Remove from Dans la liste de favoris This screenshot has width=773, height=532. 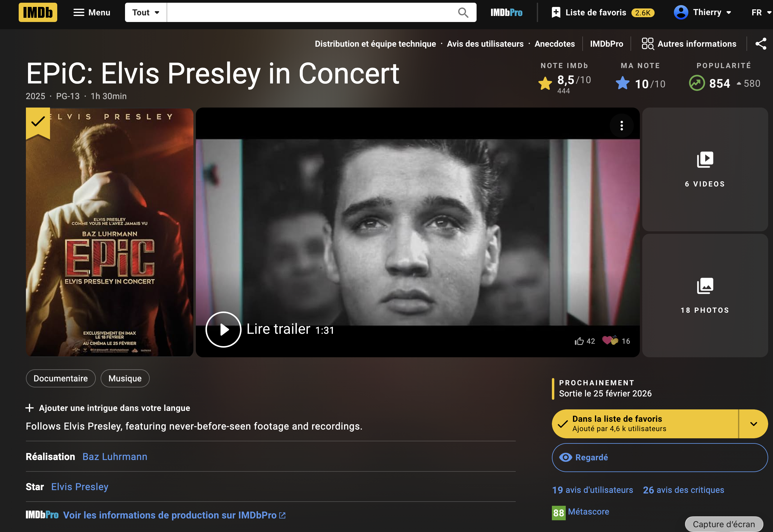[645, 424]
